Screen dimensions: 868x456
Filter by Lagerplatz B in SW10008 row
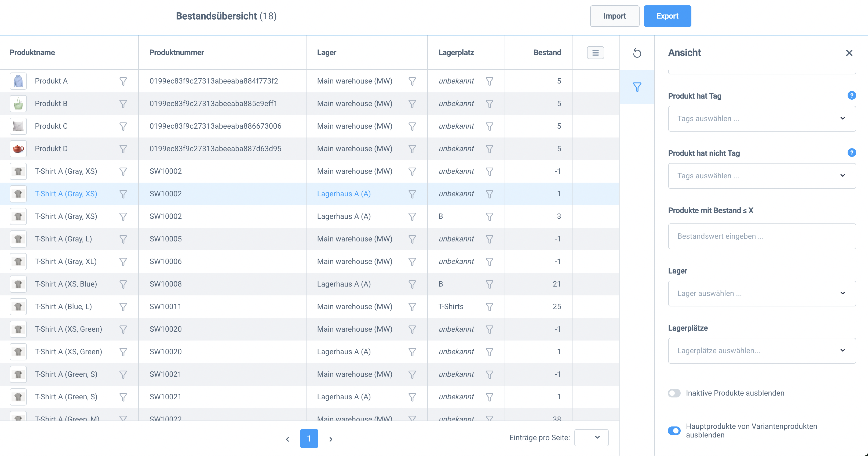click(x=489, y=284)
